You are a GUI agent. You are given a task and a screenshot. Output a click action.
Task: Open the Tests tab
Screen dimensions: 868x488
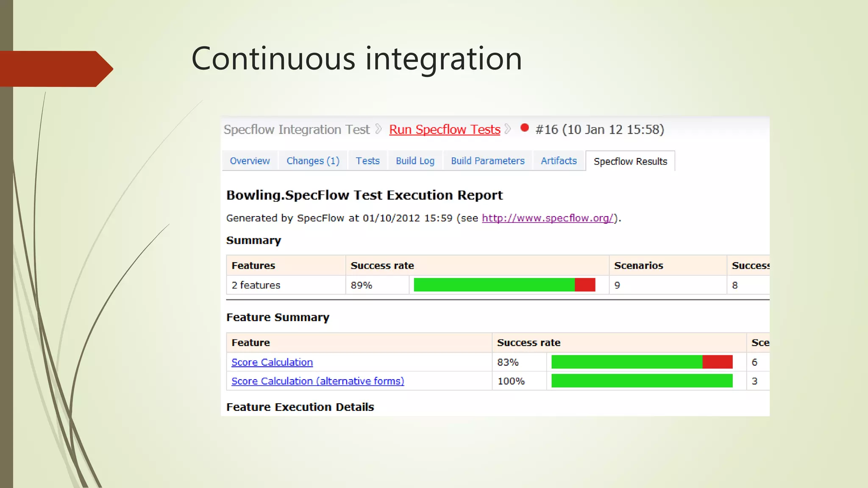point(367,161)
